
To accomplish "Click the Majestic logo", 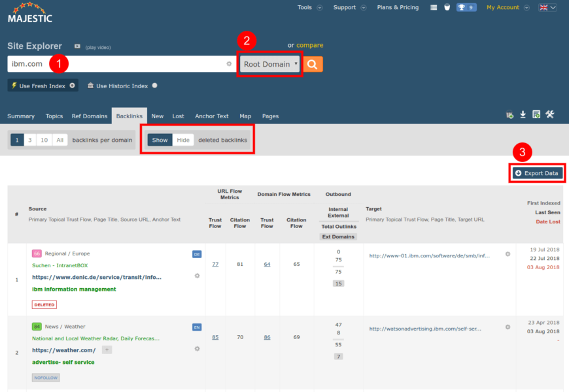I will point(30,14).
